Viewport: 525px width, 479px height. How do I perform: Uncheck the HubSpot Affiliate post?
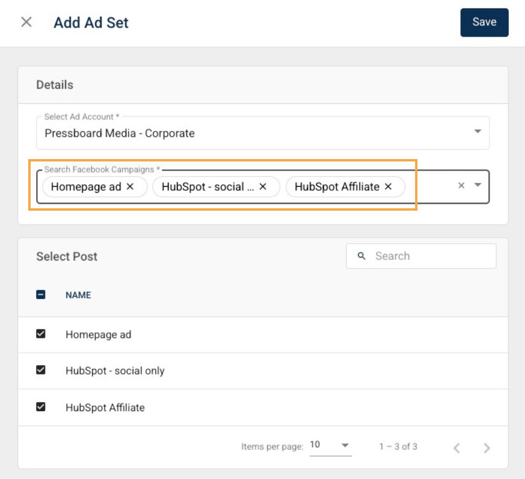[41, 407]
